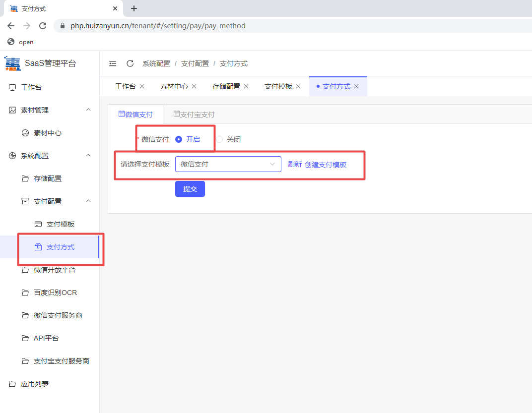Click the 存储配置 folder icon
The height and width of the screenshot is (413, 532).
[25, 178]
